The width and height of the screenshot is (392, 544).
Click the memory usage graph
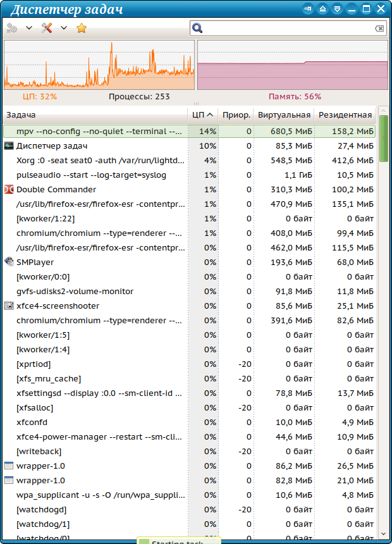point(293,65)
